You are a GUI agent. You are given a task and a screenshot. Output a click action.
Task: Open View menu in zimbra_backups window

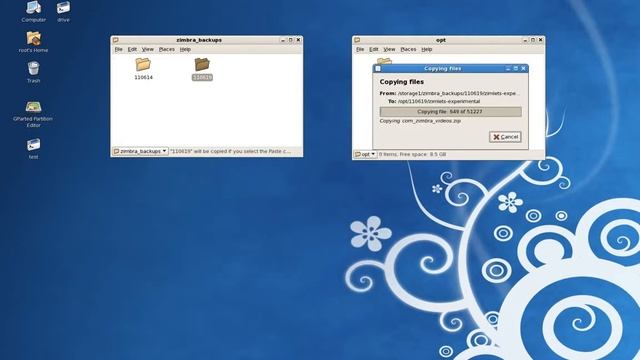coord(147,49)
